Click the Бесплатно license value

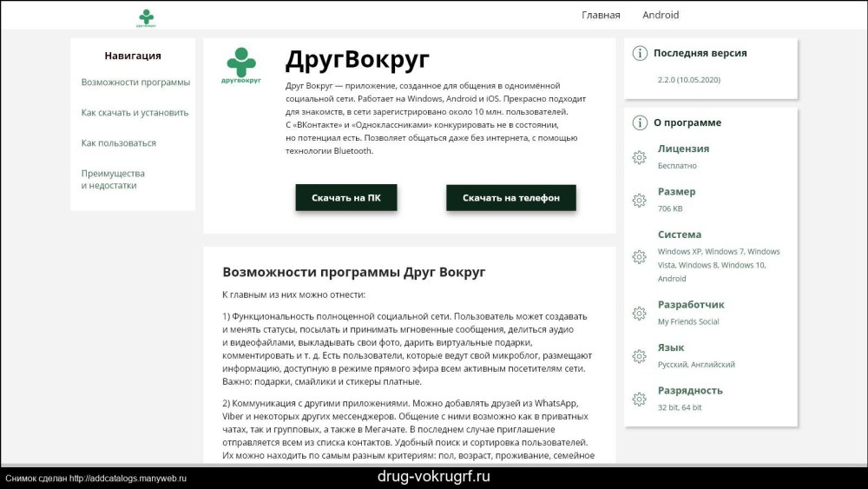click(677, 166)
